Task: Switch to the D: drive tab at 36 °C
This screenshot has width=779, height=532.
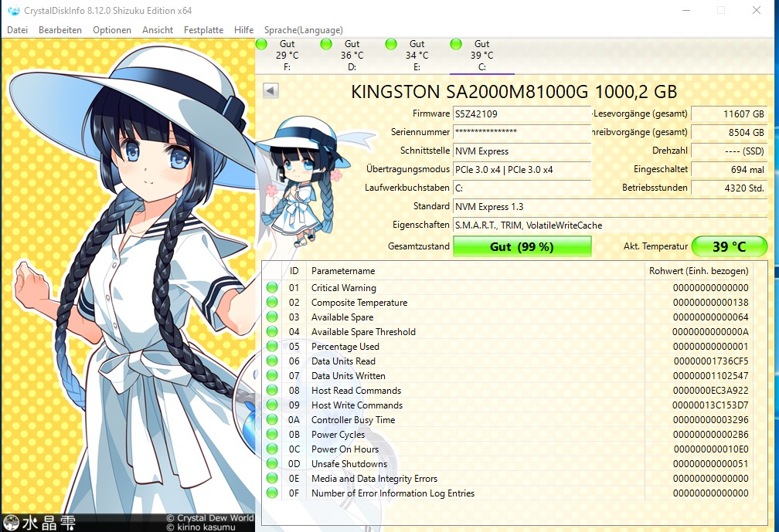Action: coord(352,56)
